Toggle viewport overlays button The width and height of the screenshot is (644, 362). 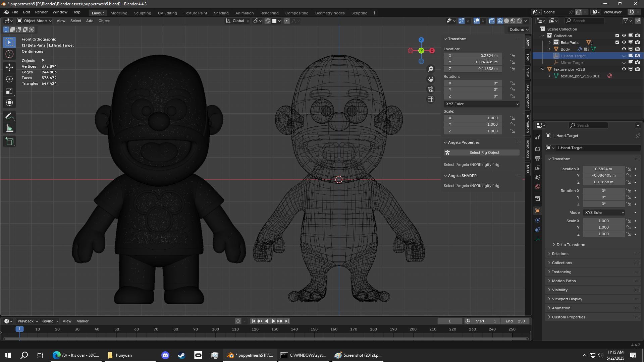coord(477,21)
